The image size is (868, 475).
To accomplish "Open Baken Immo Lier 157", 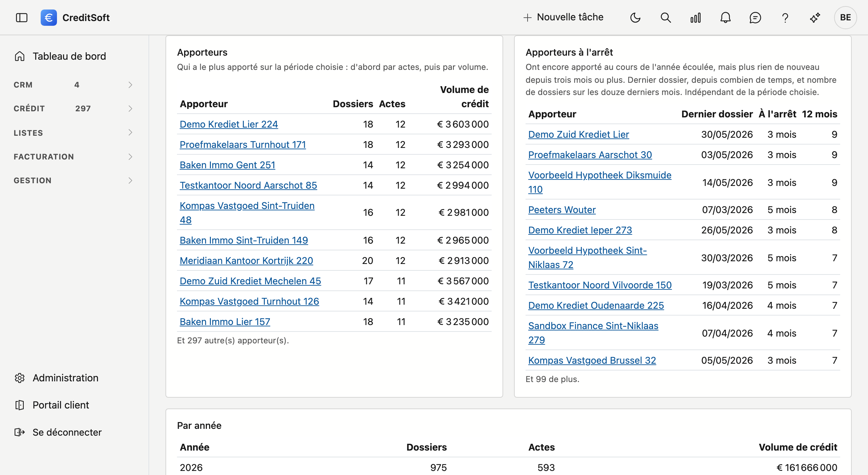I will (225, 322).
